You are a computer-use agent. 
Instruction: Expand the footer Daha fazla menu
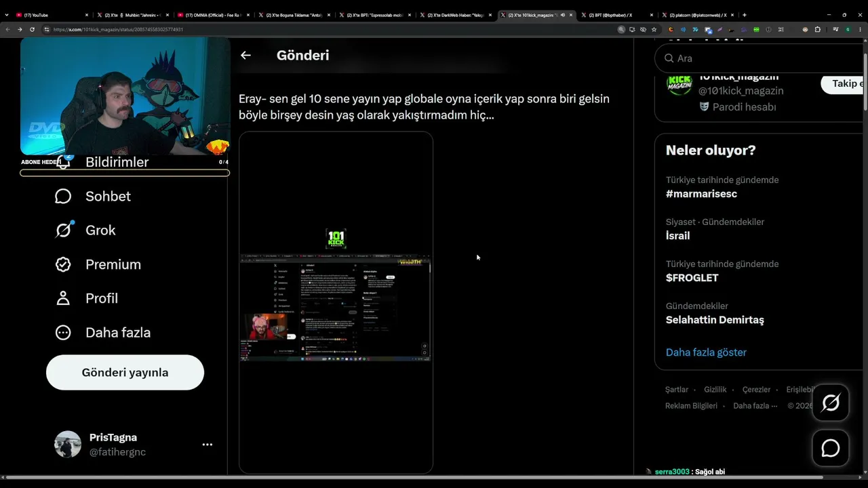click(x=755, y=406)
